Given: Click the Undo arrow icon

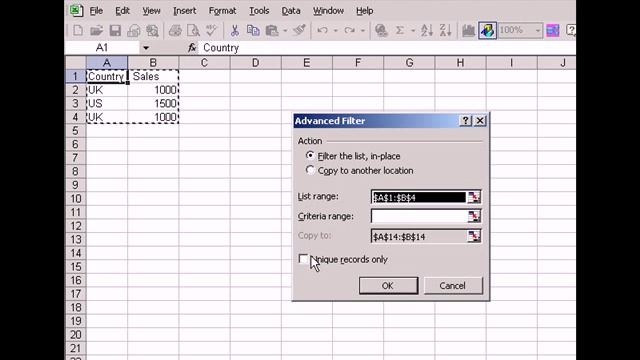Looking at the screenshot, I should 322,31.
